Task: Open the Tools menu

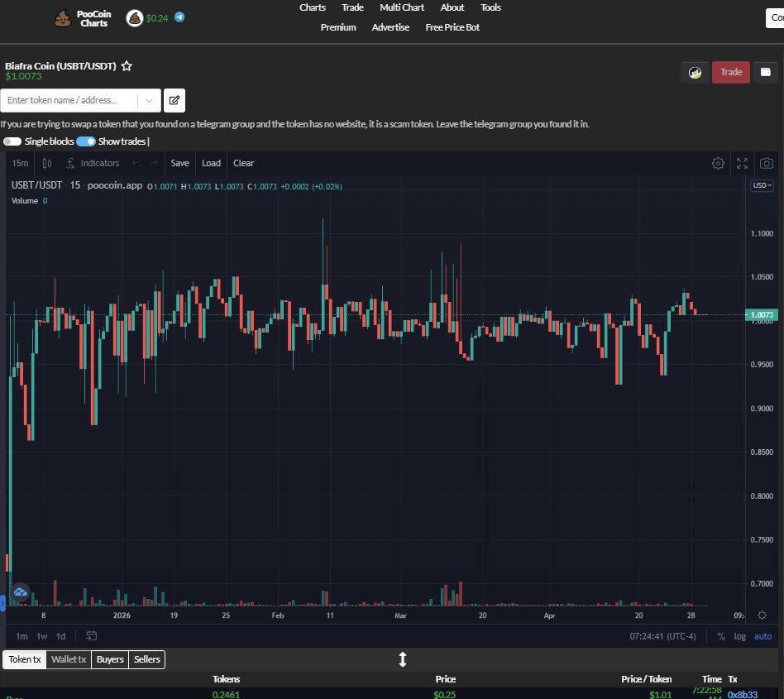Action: [x=490, y=7]
